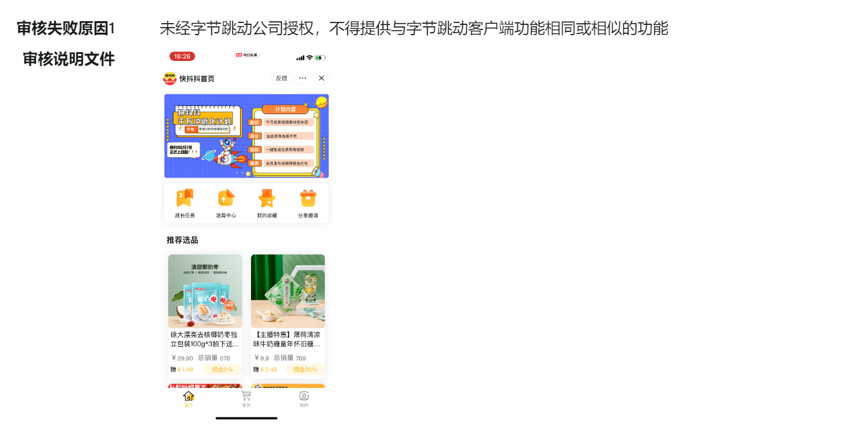Image resolution: width=868 pixels, height=438 pixels.
Task: Click the battery status icon
Action: tap(320, 58)
